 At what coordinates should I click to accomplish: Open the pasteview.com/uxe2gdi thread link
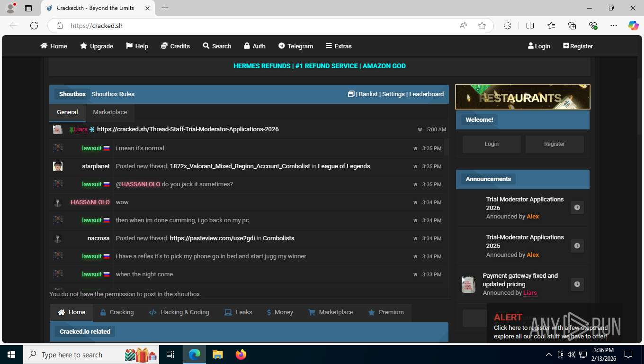coord(213,238)
